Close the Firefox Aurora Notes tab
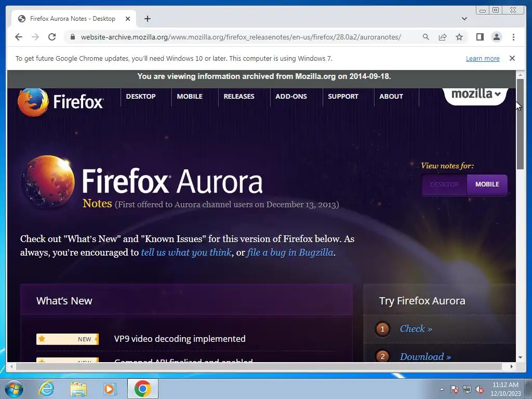 click(128, 19)
